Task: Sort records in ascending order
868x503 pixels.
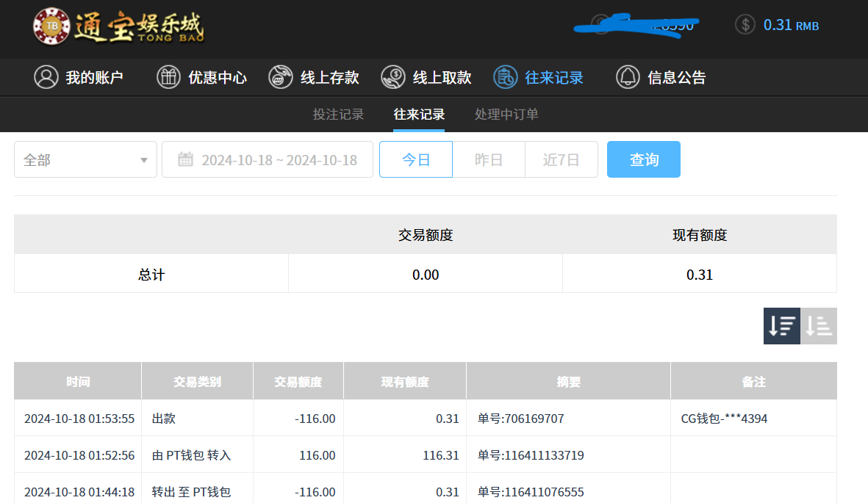Action: pyautogui.click(x=819, y=326)
